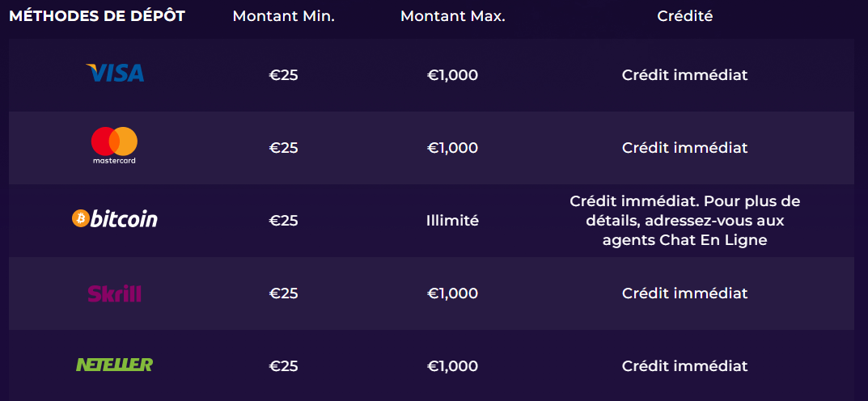Click the Crédité column header
Screen dimensions: 868x401
tap(684, 16)
